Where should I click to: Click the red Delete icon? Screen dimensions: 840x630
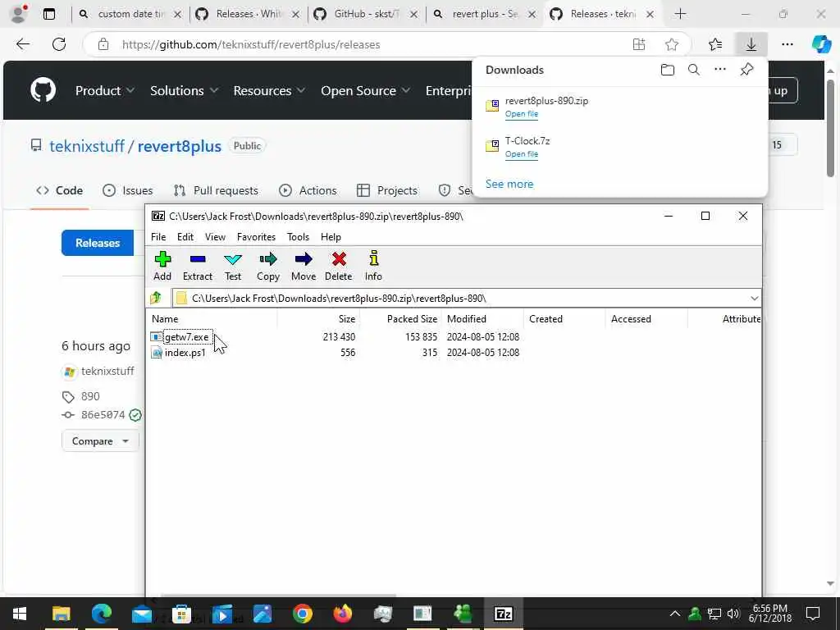click(x=339, y=266)
